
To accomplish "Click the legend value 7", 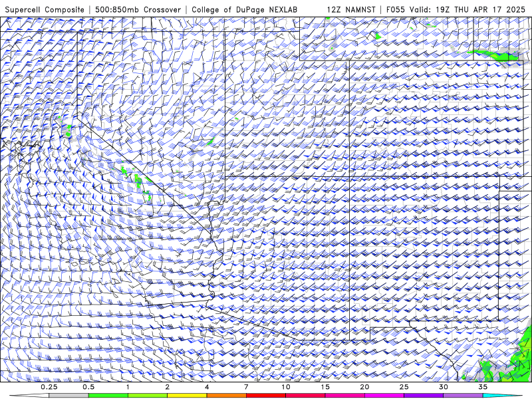I will [246, 387].
